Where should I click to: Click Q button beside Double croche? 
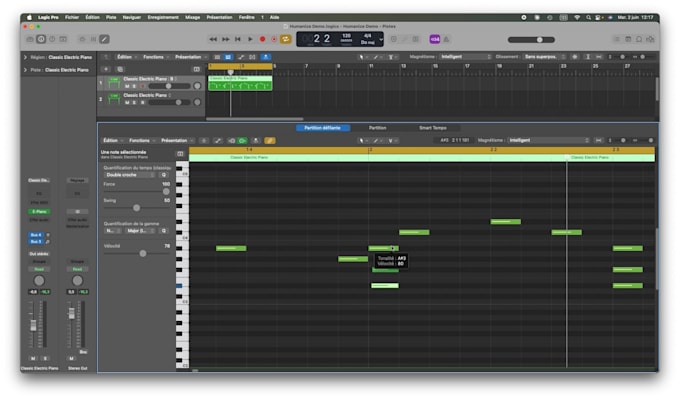coord(164,175)
